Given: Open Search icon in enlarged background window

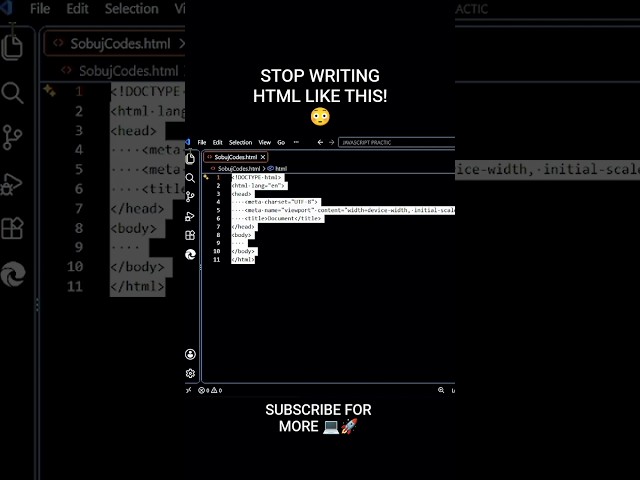Looking at the screenshot, I should (12, 93).
